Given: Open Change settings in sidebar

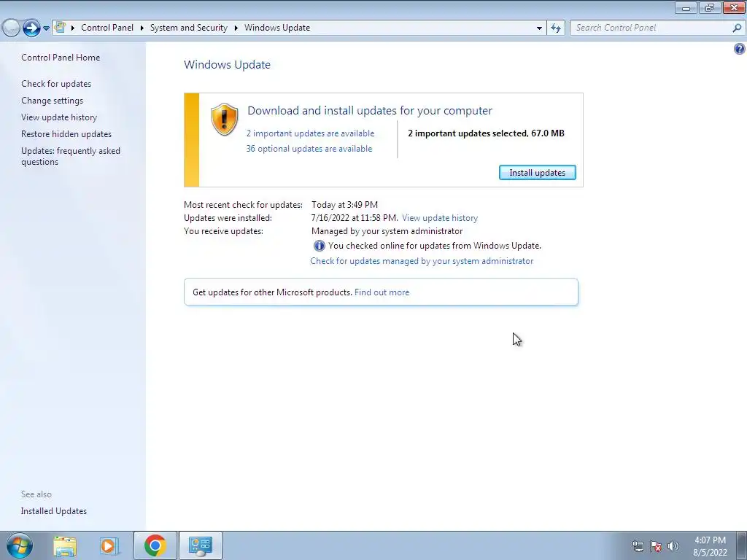Looking at the screenshot, I should click(x=52, y=101).
